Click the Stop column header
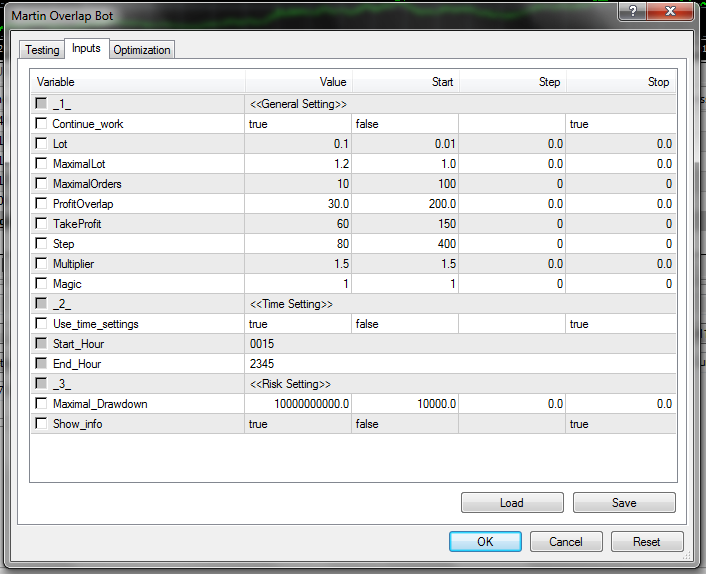706x574 pixels. pyautogui.click(x=621, y=81)
